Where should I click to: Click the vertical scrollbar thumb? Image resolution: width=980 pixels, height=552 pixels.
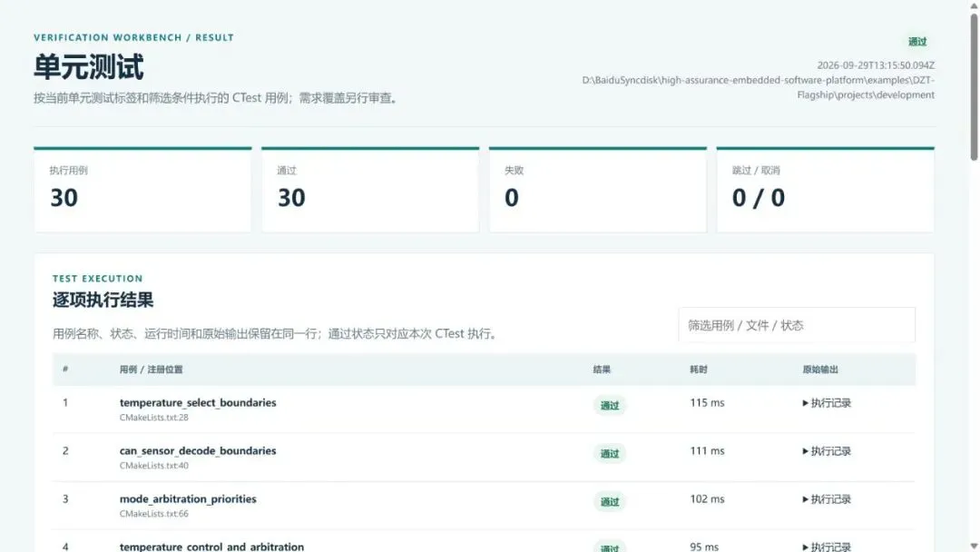[974, 87]
